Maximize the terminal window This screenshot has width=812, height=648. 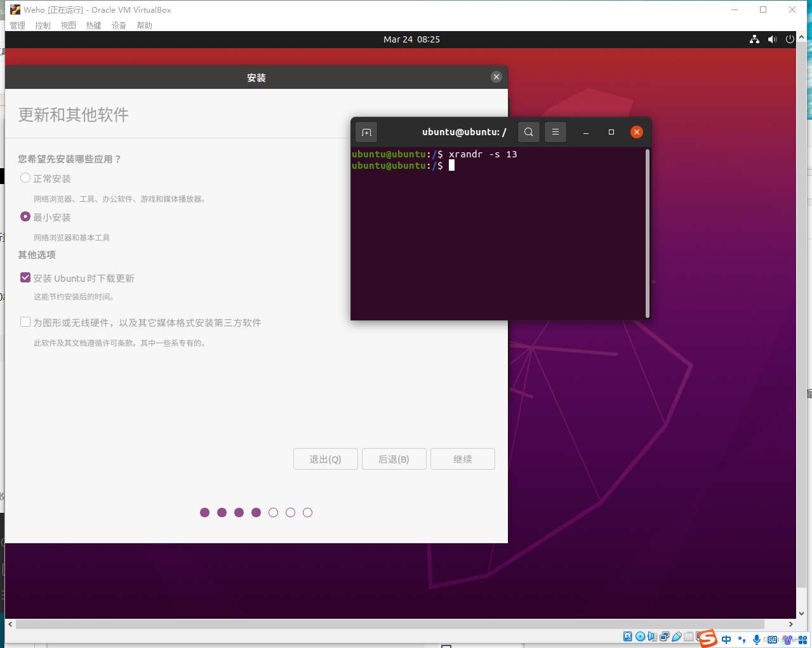(611, 132)
